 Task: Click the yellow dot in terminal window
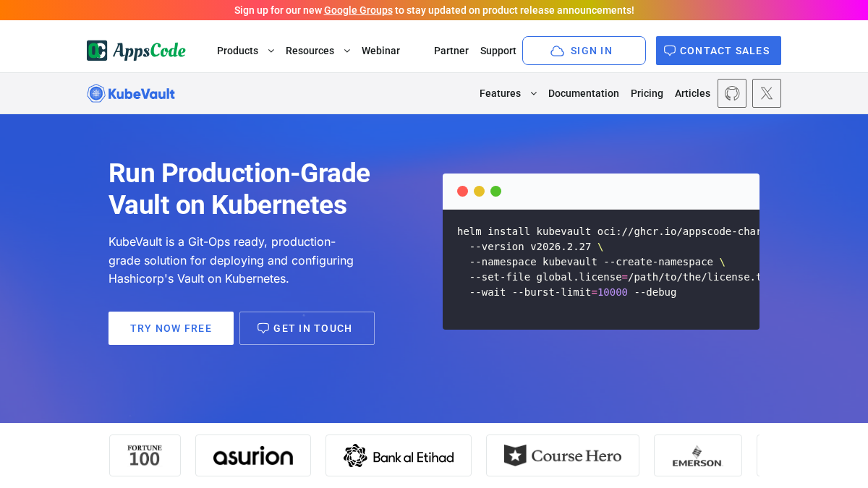479,192
